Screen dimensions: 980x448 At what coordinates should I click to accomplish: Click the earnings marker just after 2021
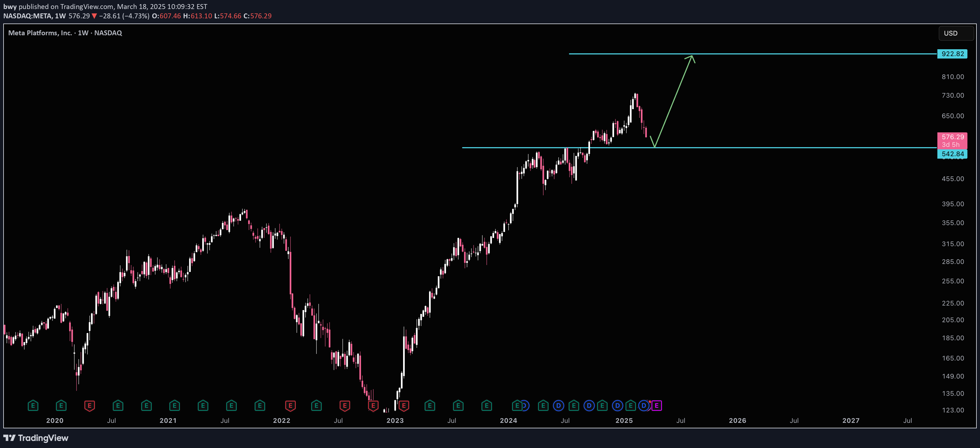(x=175, y=406)
